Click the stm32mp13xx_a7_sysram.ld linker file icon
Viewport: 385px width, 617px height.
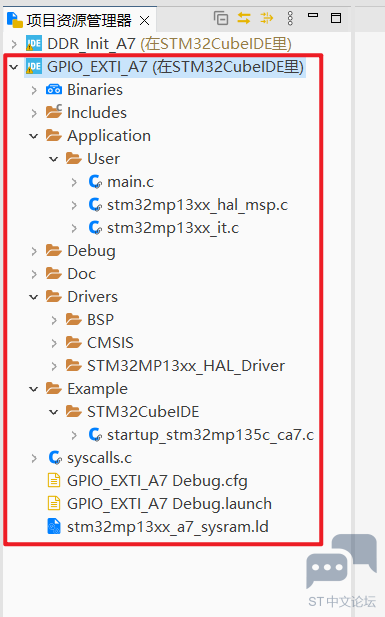[54, 527]
